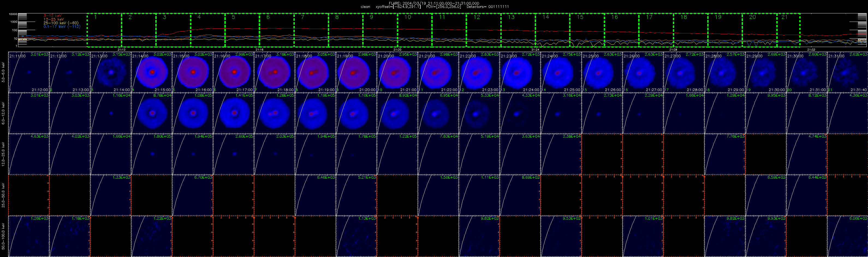
Task: Select interval box 15 on the lightcurve
Action: pyautogui.click(x=587, y=30)
